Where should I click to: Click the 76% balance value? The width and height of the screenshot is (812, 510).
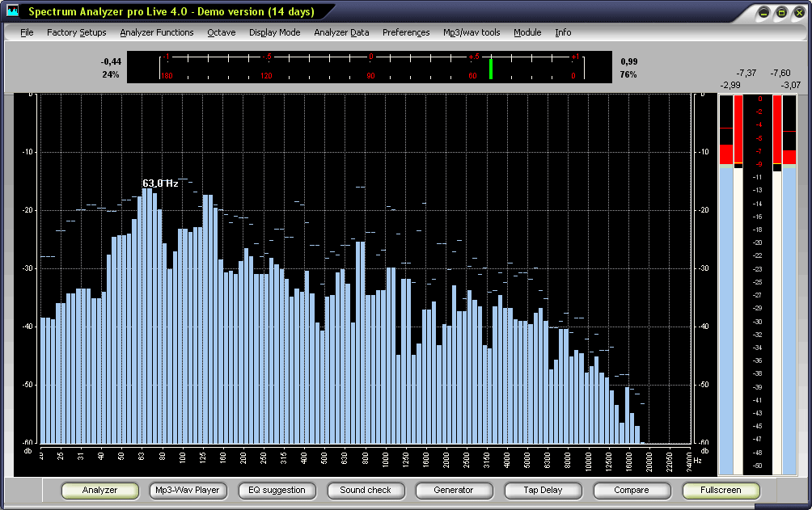pyautogui.click(x=628, y=74)
